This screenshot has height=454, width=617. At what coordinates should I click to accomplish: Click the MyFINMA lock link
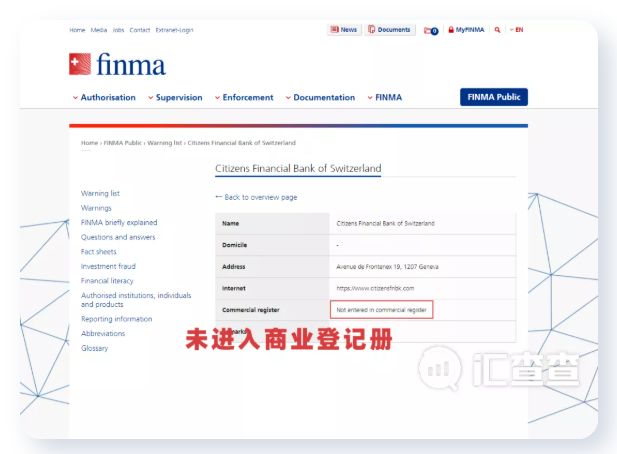coord(466,30)
